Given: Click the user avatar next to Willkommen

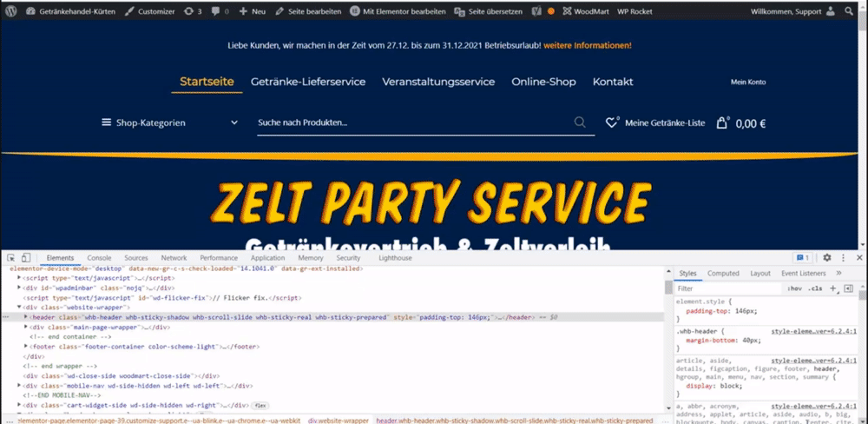Looking at the screenshot, I should (831, 11).
